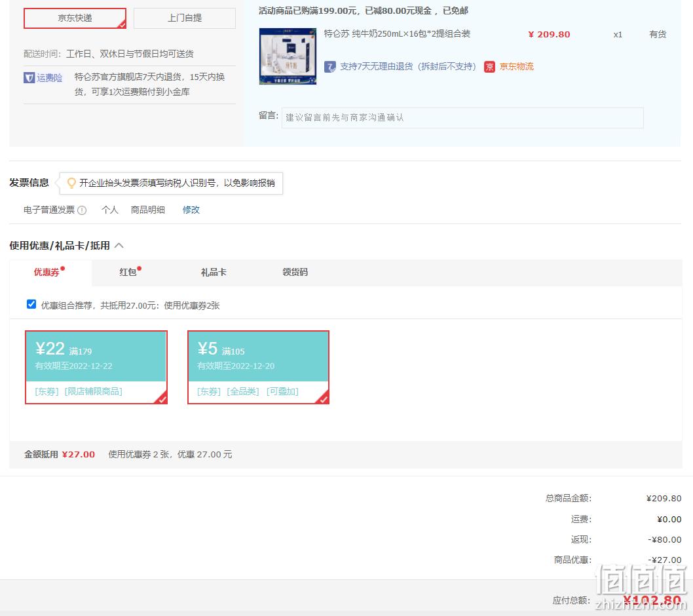Click 可叠加 tag on ¥5 coupon

282,391
